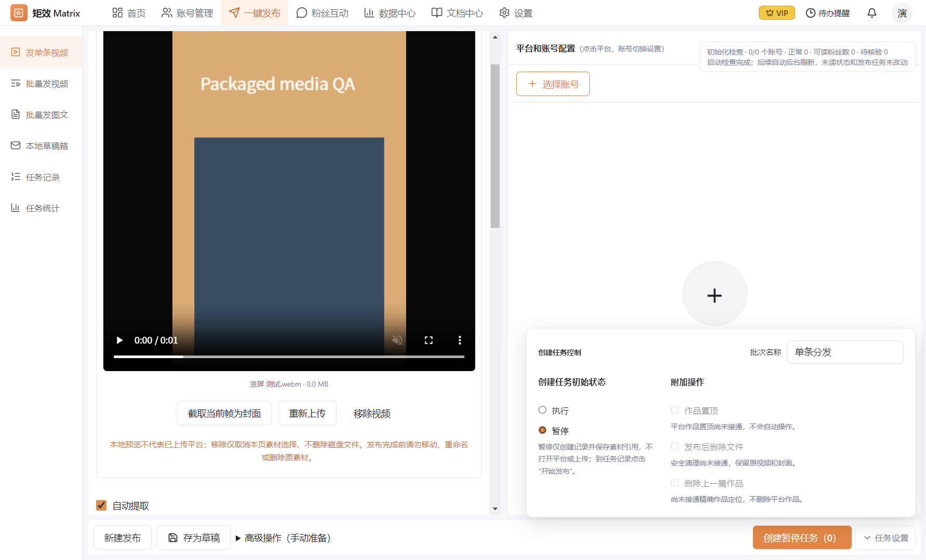
Task: Switch to 数据中心 data center
Action: (x=390, y=13)
